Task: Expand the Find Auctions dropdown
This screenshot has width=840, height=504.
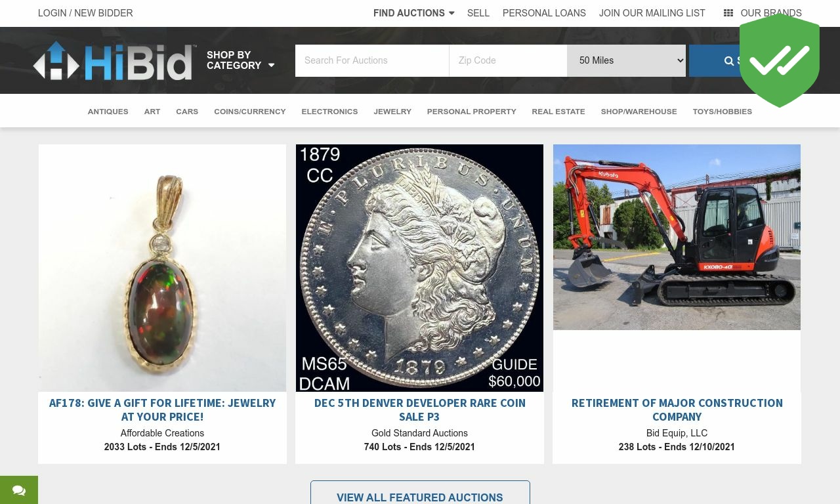Action: [x=413, y=13]
